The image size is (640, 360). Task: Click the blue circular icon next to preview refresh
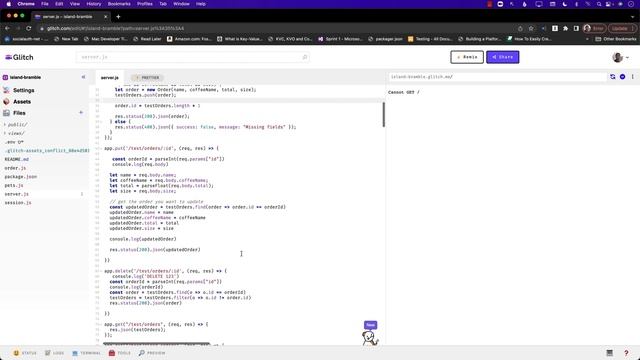pos(622,77)
